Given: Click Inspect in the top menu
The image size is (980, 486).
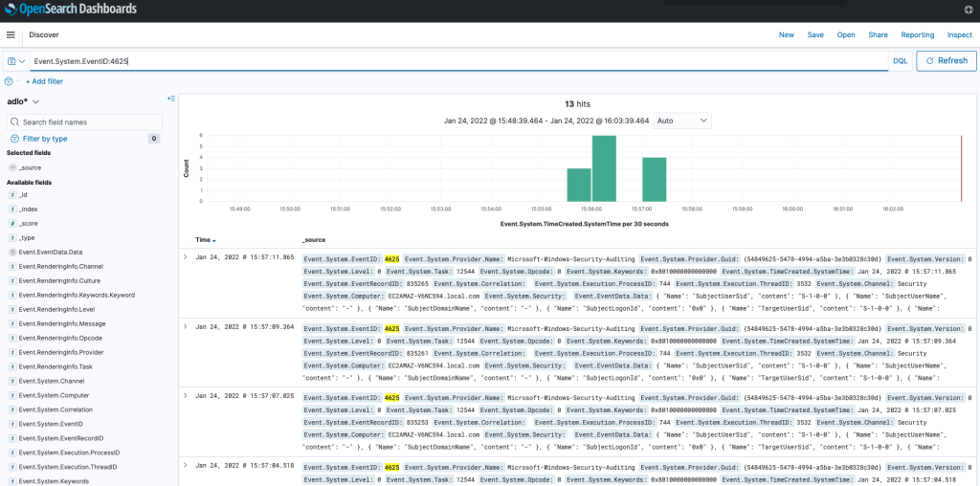Looking at the screenshot, I should pyautogui.click(x=960, y=35).
